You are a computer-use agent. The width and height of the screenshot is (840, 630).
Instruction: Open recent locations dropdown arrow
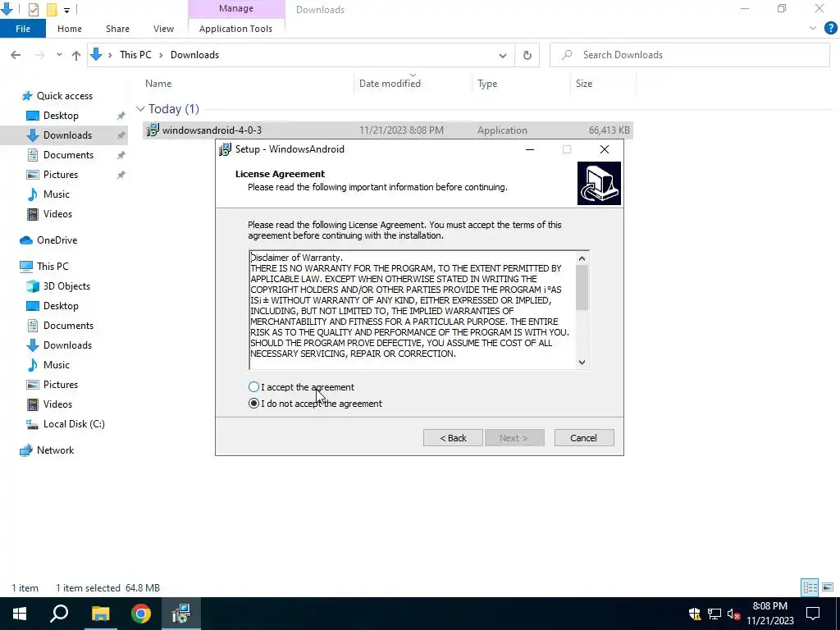point(59,55)
